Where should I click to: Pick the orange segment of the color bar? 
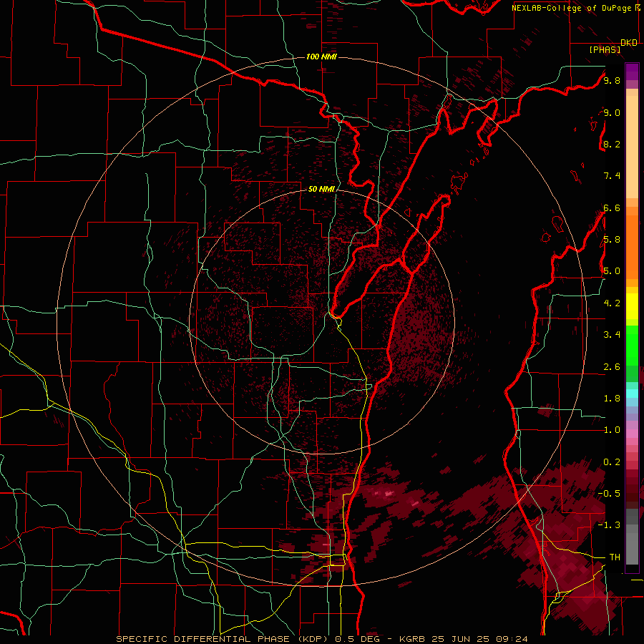[x=632, y=246]
